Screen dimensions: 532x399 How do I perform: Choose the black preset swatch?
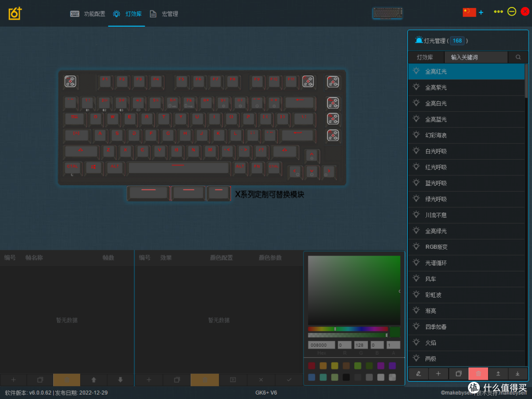click(x=346, y=377)
